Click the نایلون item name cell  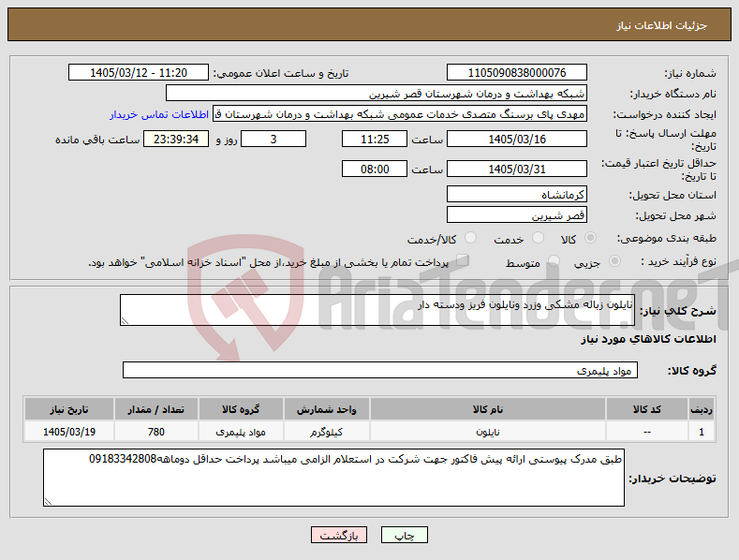(x=488, y=432)
